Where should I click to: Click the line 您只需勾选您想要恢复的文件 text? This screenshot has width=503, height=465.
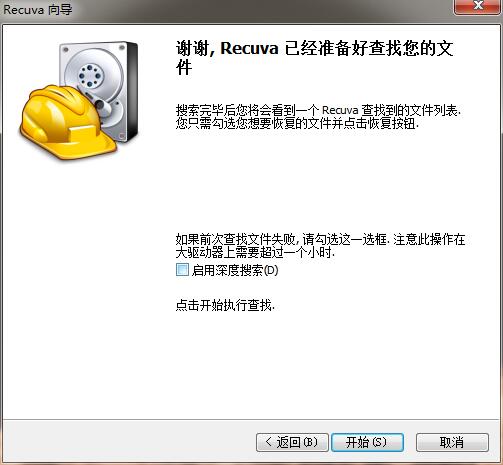297,124
